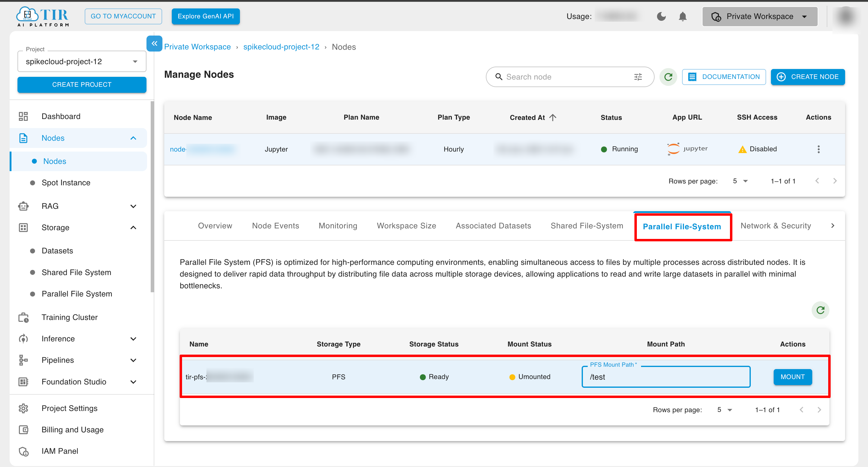Expand the RAG section in sidebar
Screen dimensions: 868x467
[x=134, y=206]
